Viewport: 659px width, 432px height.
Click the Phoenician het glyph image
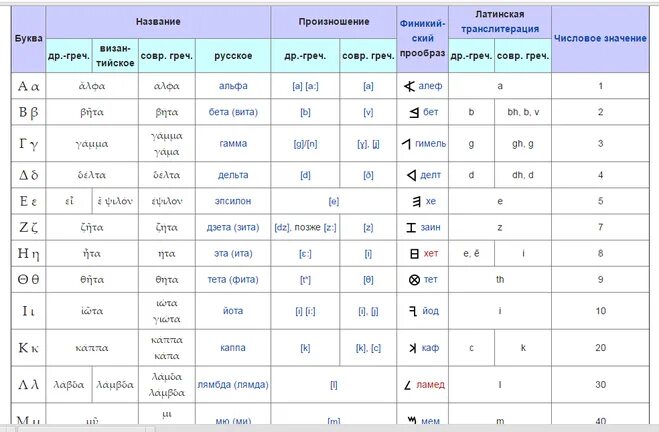414,254
